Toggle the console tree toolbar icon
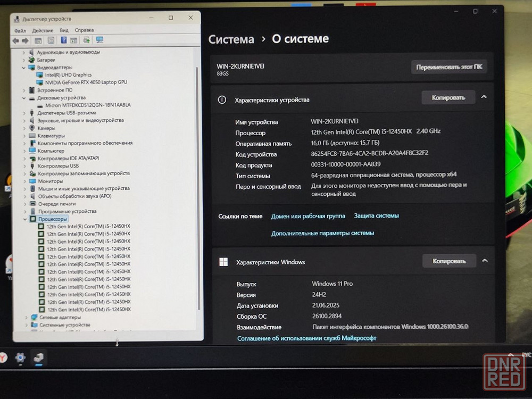The height and width of the screenshot is (399, 532). point(38,41)
